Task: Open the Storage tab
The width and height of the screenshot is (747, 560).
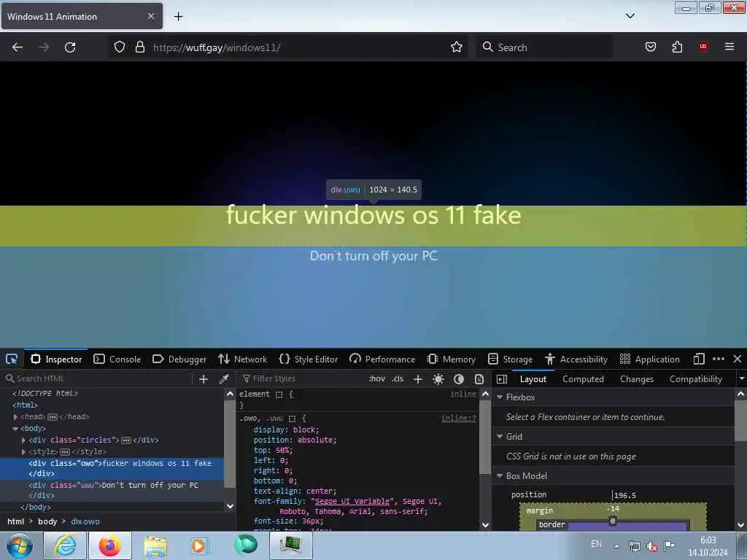Action: [510, 359]
